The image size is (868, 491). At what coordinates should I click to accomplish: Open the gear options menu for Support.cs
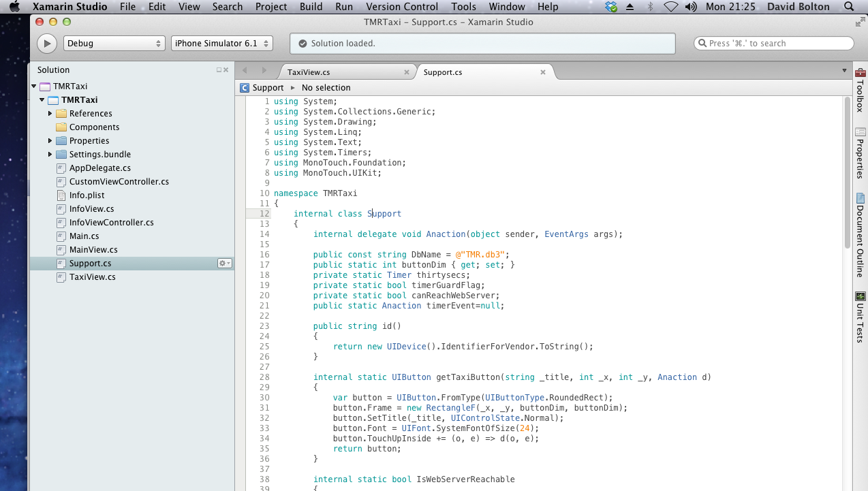[x=224, y=264]
